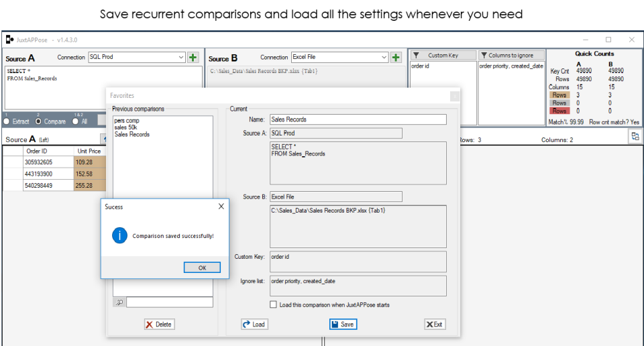Minimize the JuxtAPPose window
The width and height of the screenshot is (644, 346).
585,40
